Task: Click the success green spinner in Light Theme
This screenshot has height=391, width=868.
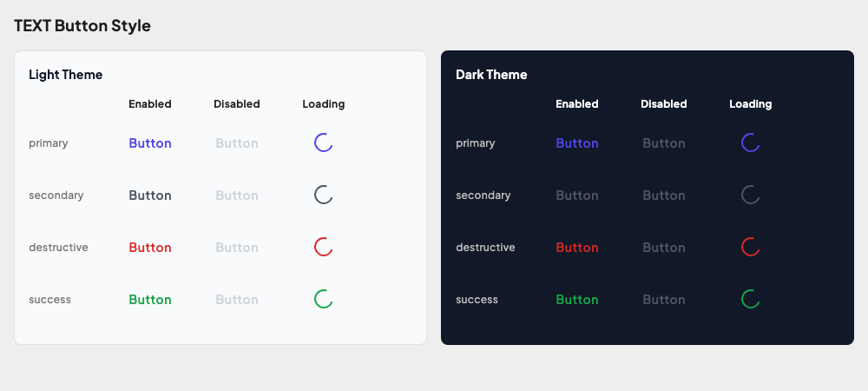Action: pos(324,300)
